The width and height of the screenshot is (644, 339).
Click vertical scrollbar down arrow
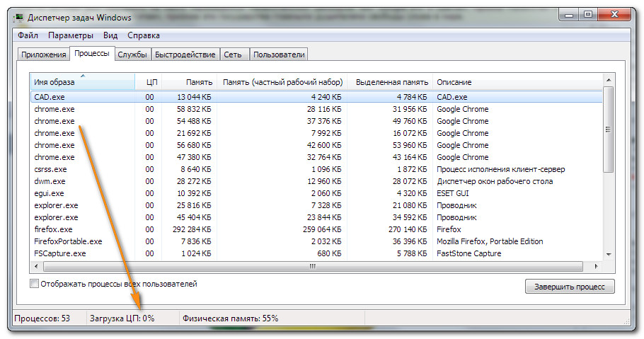(609, 255)
